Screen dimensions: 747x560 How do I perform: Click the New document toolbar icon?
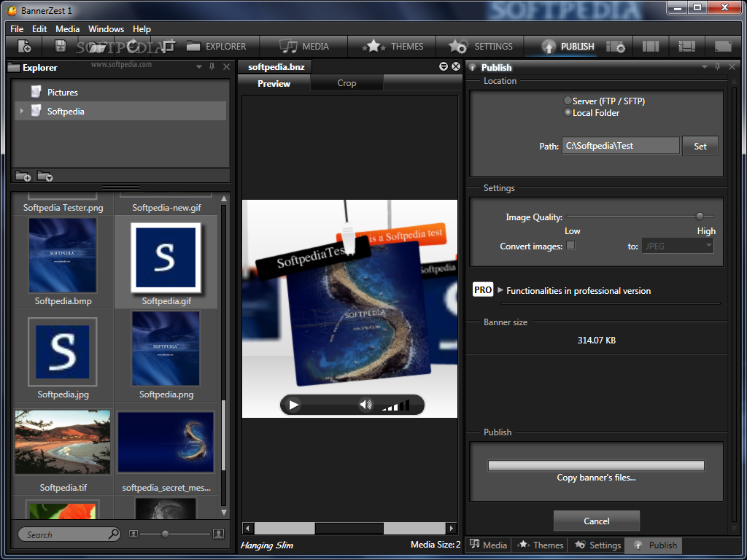point(24,47)
